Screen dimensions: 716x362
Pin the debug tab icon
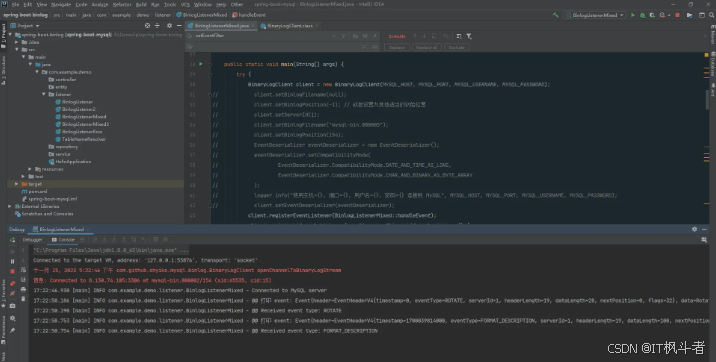pyautogui.click(x=12, y=330)
